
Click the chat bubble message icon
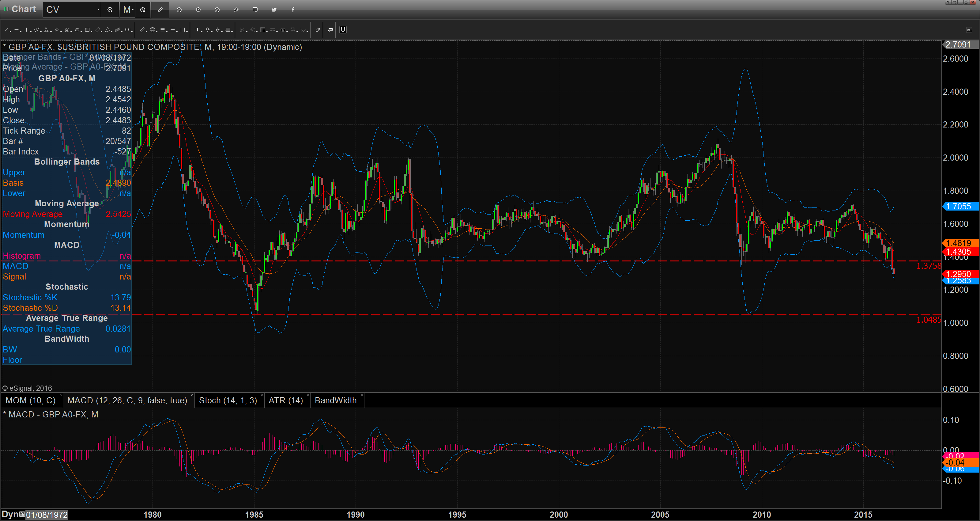coord(255,10)
